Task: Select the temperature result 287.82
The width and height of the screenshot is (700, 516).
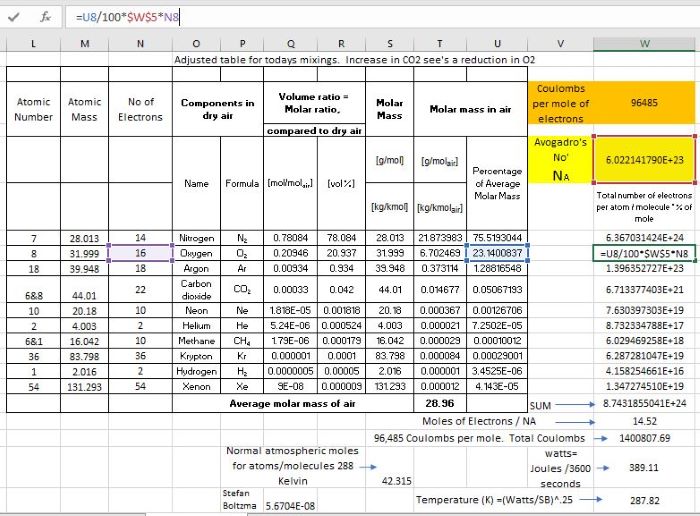Action: pos(645,500)
